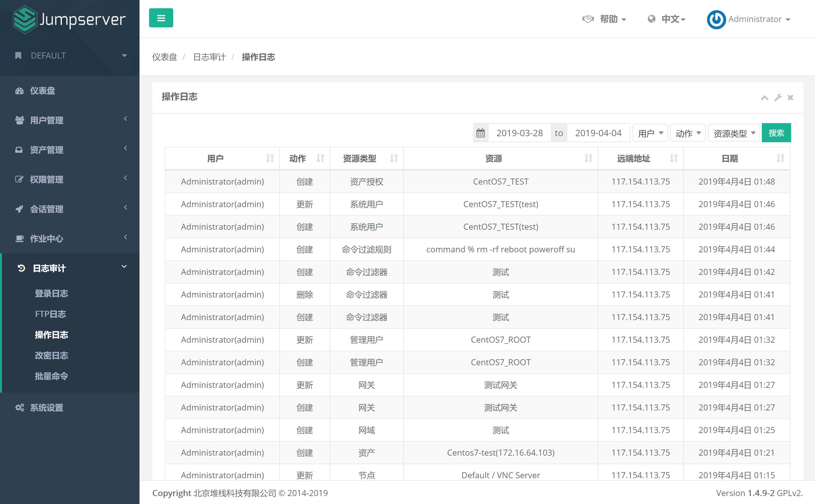Select 操作日志 submenu item
The width and height of the screenshot is (815, 504).
[51, 335]
